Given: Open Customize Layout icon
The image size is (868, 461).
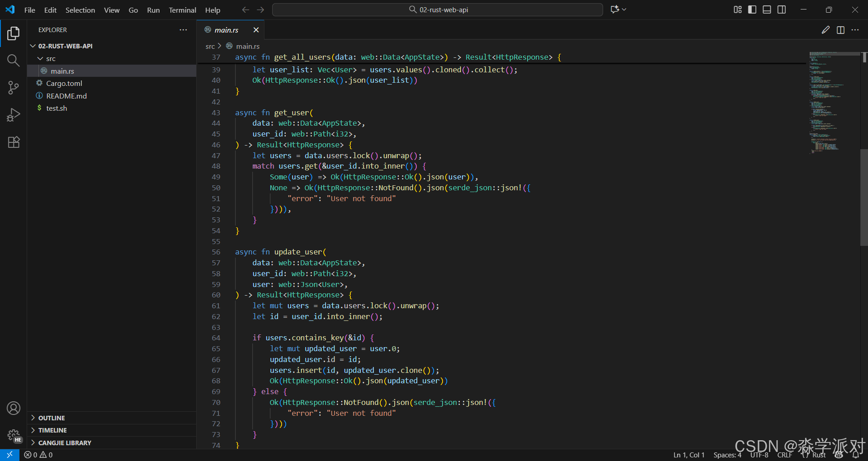Looking at the screenshot, I should coord(738,9).
